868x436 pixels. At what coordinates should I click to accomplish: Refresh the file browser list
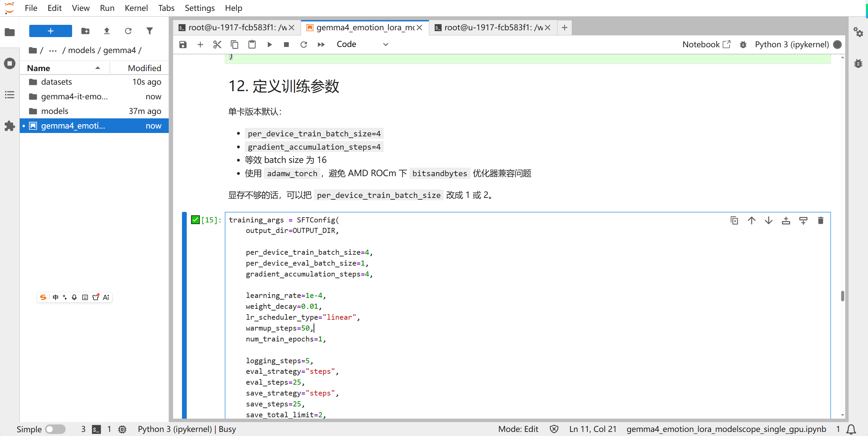pos(128,31)
